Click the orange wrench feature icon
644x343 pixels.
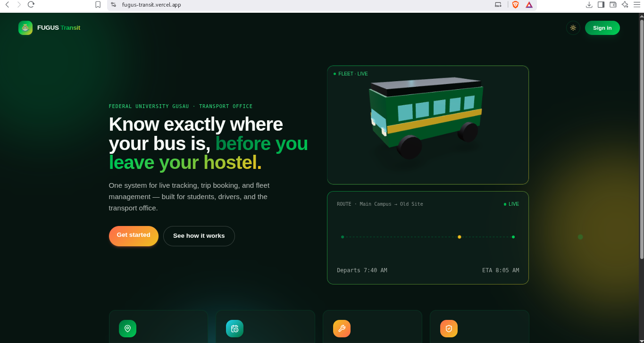(x=342, y=329)
